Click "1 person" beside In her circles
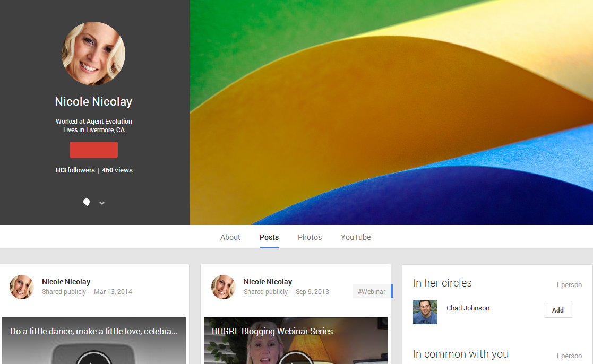The width and height of the screenshot is (593, 364). click(569, 285)
